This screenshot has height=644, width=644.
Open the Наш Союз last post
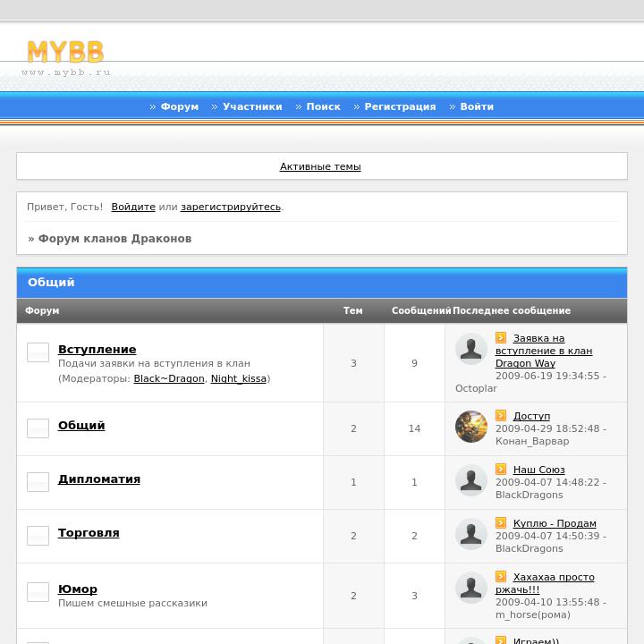(x=538, y=470)
